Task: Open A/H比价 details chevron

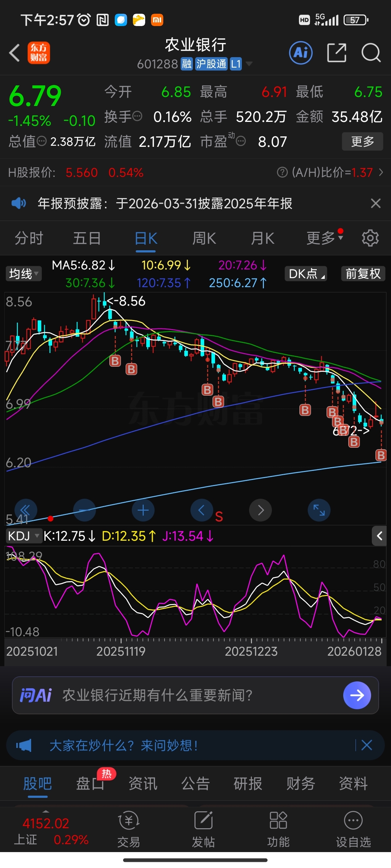Action: [x=381, y=172]
